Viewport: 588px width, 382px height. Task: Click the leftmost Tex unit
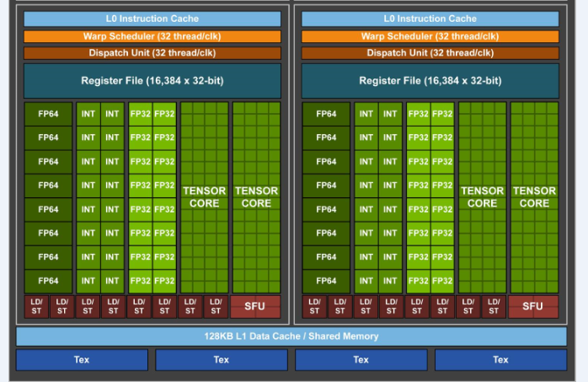[x=82, y=360]
